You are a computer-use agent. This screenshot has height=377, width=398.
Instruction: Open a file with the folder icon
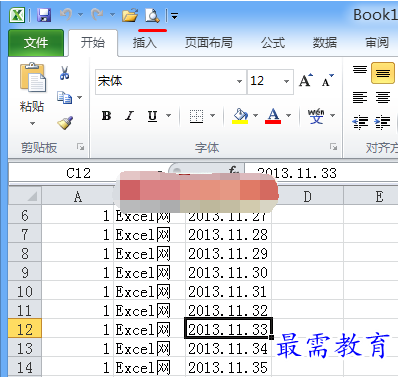coord(130,15)
